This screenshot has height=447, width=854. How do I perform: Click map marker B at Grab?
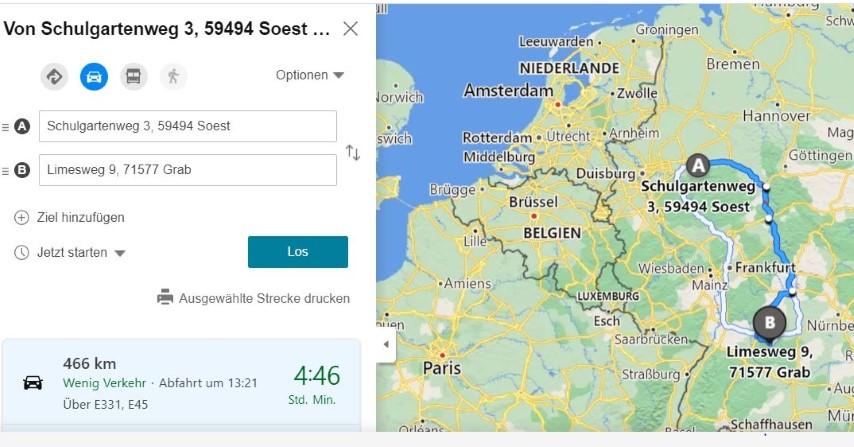769,322
